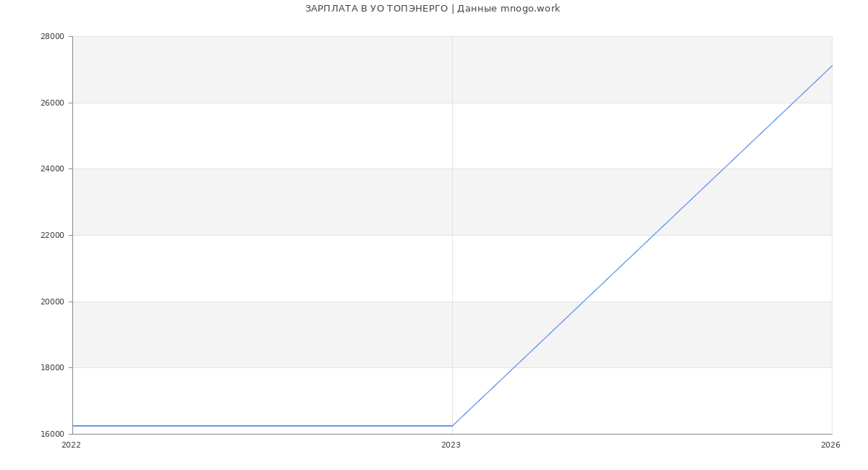Click the 22000 y-axis label
868x470 pixels.
54,236
